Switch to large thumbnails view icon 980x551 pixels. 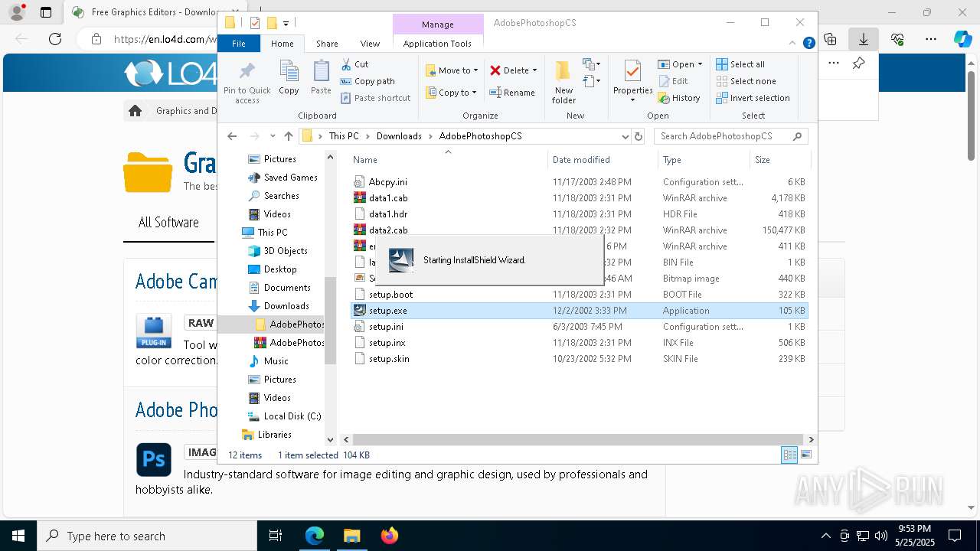pyautogui.click(x=805, y=455)
